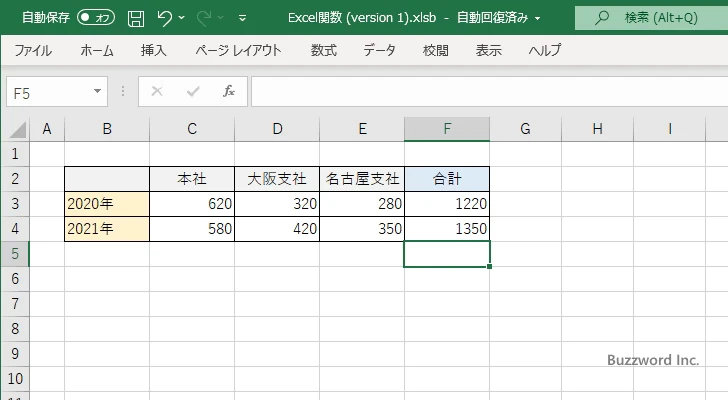Expand the Name Box dropdown arrow
The image size is (728, 400).
tap(98, 91)
